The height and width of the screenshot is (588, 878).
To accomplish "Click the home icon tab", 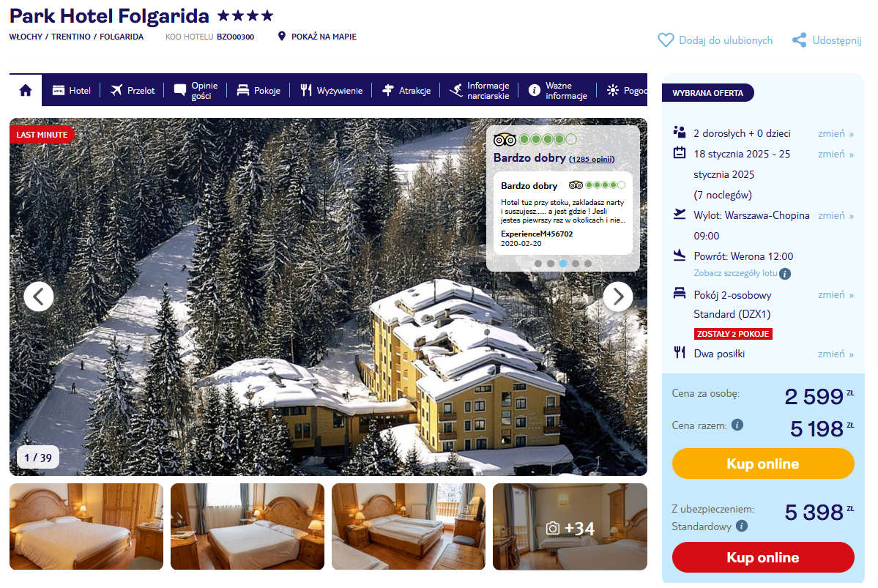I will [x=26, y=90].
